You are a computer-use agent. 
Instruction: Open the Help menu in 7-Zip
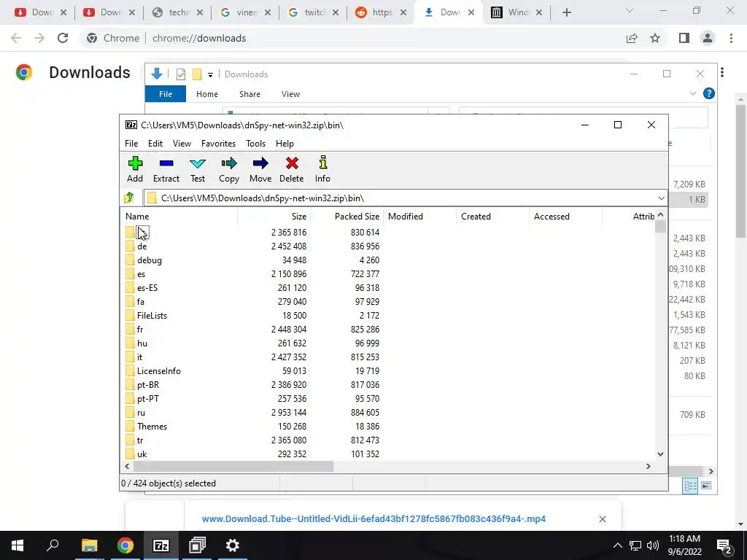(x=285, y=144)
